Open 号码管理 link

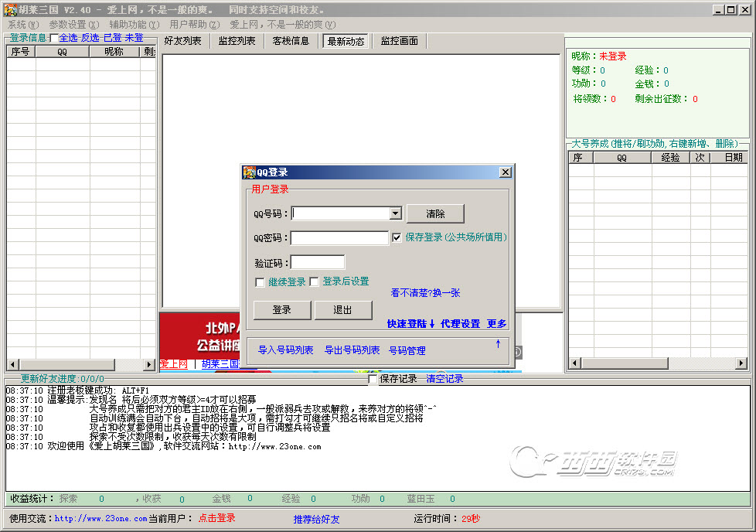(407, 350)
